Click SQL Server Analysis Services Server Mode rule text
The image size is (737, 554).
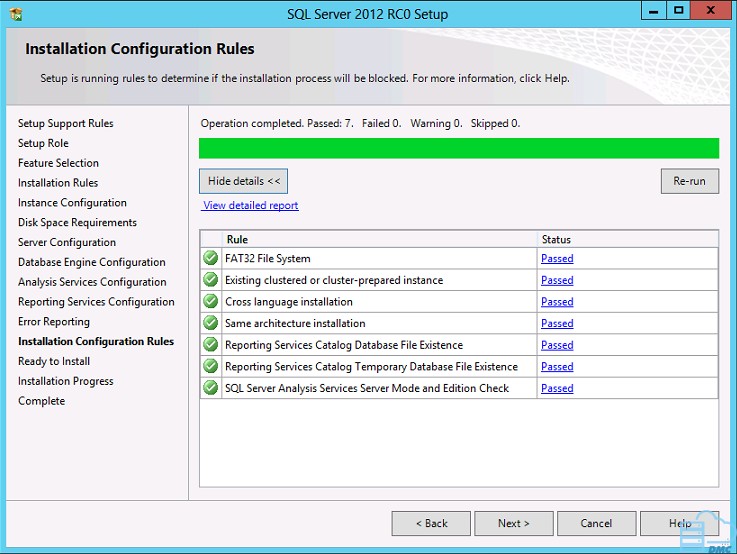[x=367, y=388]
